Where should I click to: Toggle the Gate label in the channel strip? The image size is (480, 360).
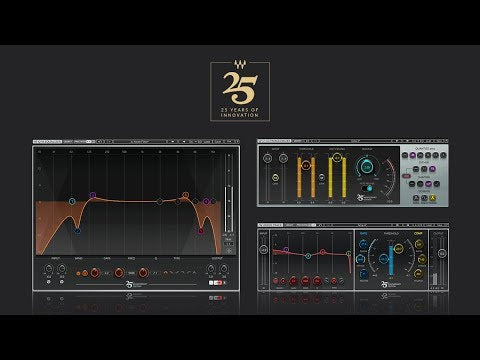(364, 233)
